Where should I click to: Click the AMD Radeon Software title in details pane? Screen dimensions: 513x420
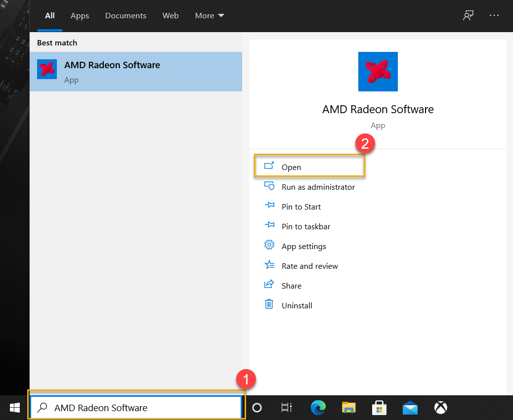point(378,109)
